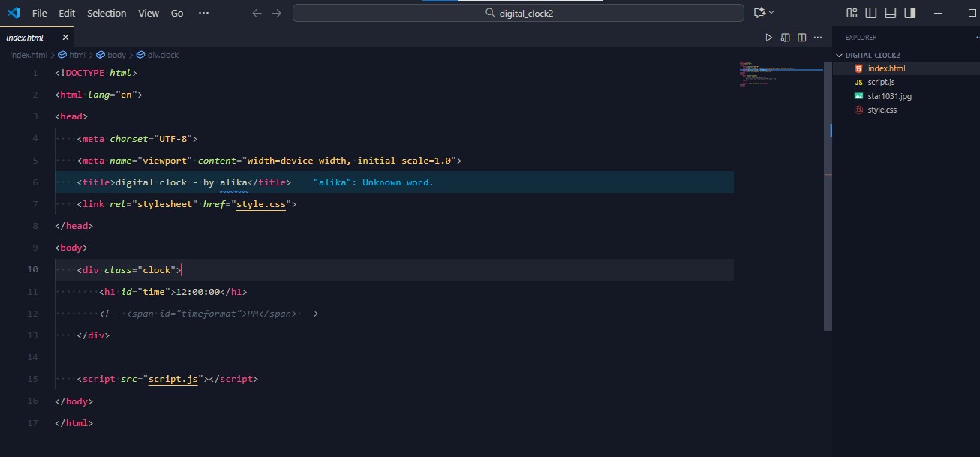Viewport: 980px width, 457px height.
Task: Open editor More Actions ellipsis
Action: tap(819, 37)
